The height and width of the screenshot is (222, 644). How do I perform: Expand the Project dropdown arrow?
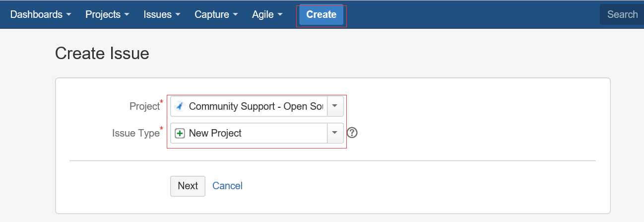pos(335,106)
